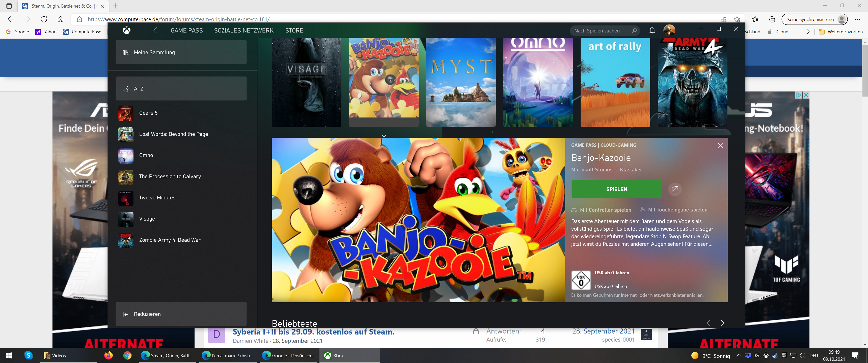Image resolution: width=868 pixels, height=363 pixels.
Task: Open the art of rally cover
Action: [615, 82]
